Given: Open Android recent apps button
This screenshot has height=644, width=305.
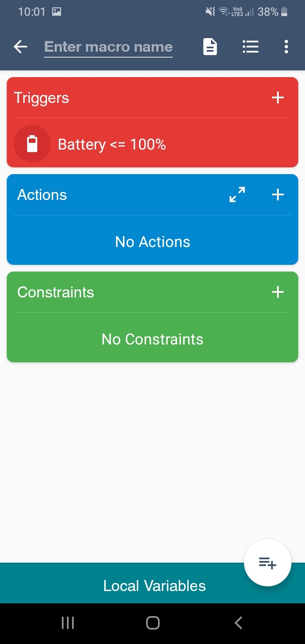Looking at the screenshot, I should pos(68,623).
